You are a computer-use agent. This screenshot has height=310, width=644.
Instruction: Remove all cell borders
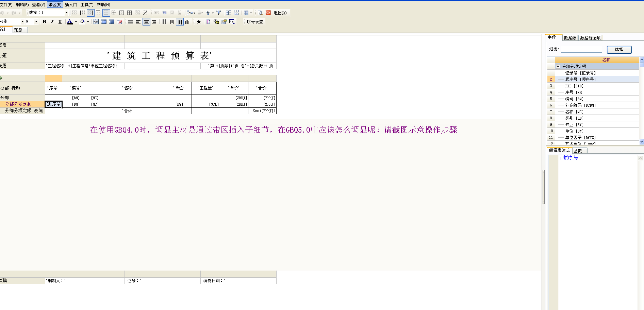point(75,13)
